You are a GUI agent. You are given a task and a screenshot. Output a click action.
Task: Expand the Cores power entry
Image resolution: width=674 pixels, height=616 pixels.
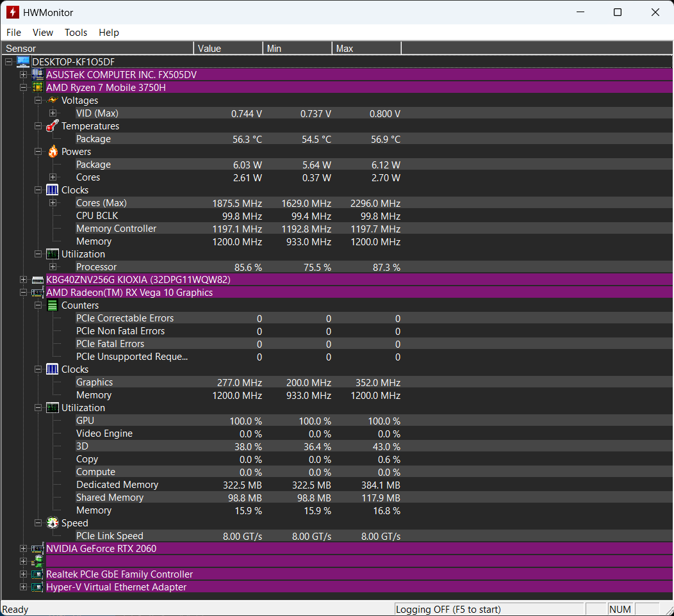53,177
